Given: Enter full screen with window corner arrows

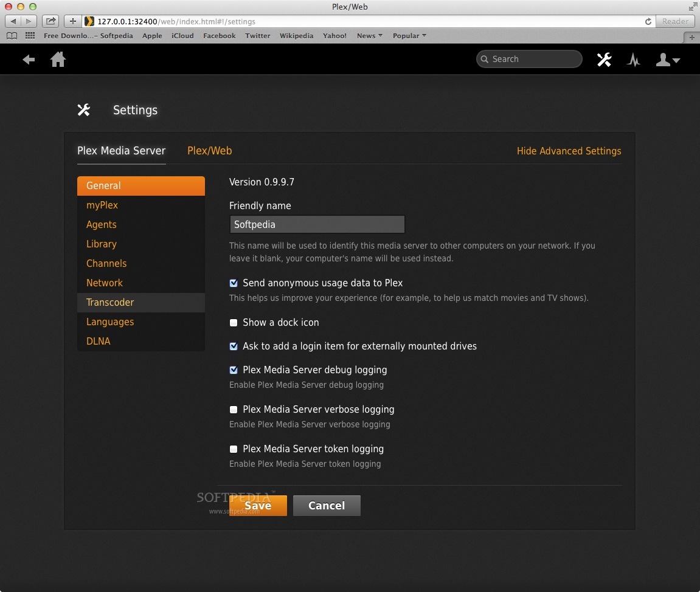Looking at the screenshot, I should (693, 7).
